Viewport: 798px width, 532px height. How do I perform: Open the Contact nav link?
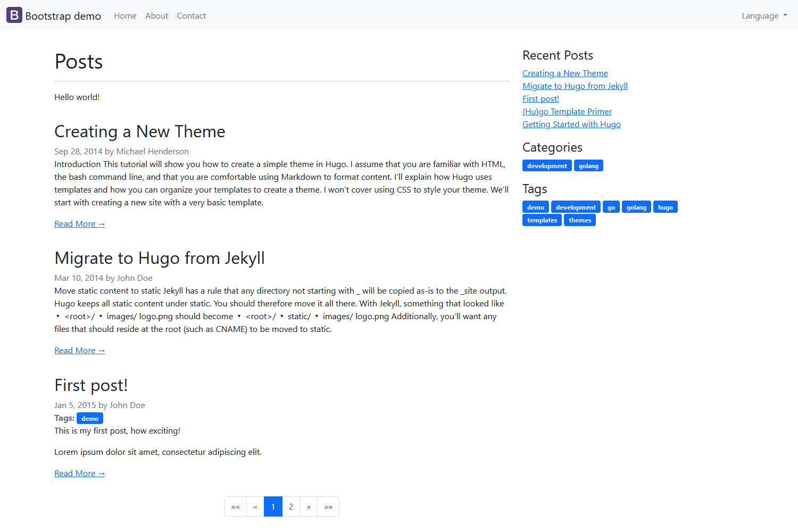(191, 16)
